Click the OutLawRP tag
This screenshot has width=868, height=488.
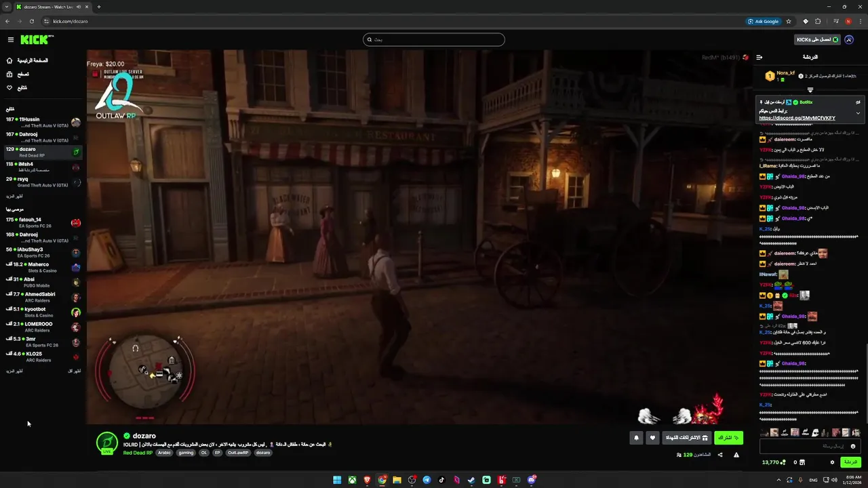tap(238, 453)
